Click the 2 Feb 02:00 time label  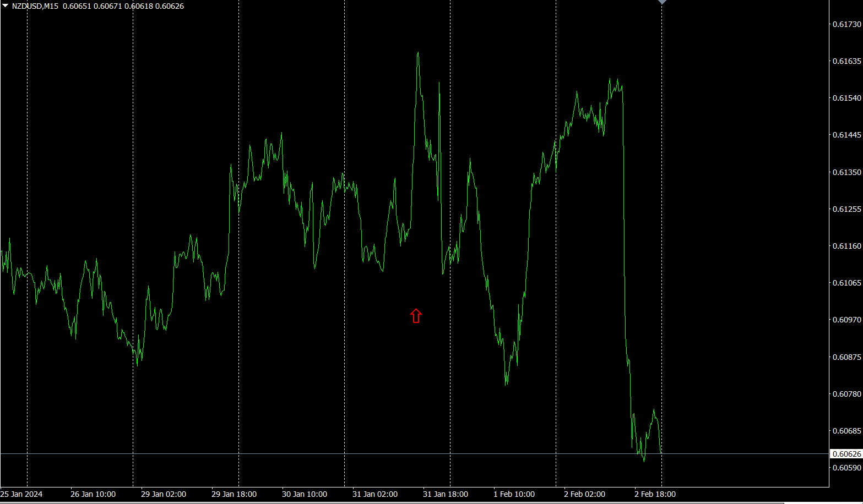(584, 494)
